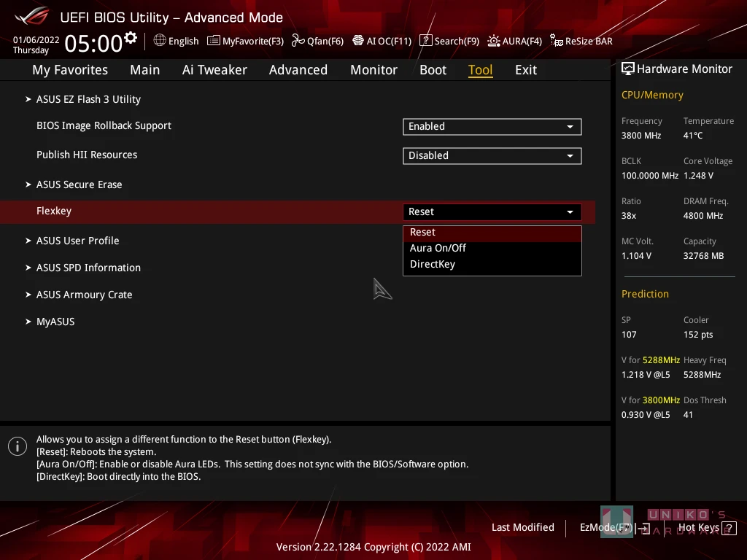Screen dimensions: 747x560
Task: Launch Qfan(F6) control
Action: [x=318, y=41]
